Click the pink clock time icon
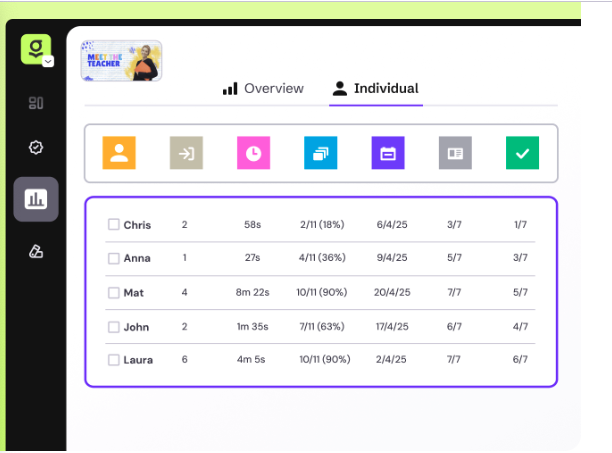This screenshot has width=612, height=453. pyautogui.click(x=253, y=153)
